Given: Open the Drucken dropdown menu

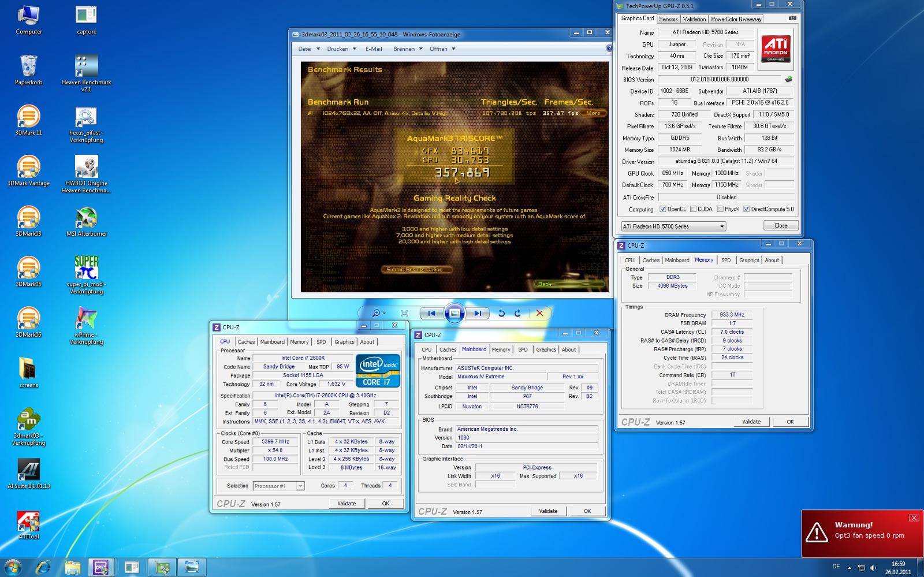Looking at the screenshot, I should (x=341, y=49).
